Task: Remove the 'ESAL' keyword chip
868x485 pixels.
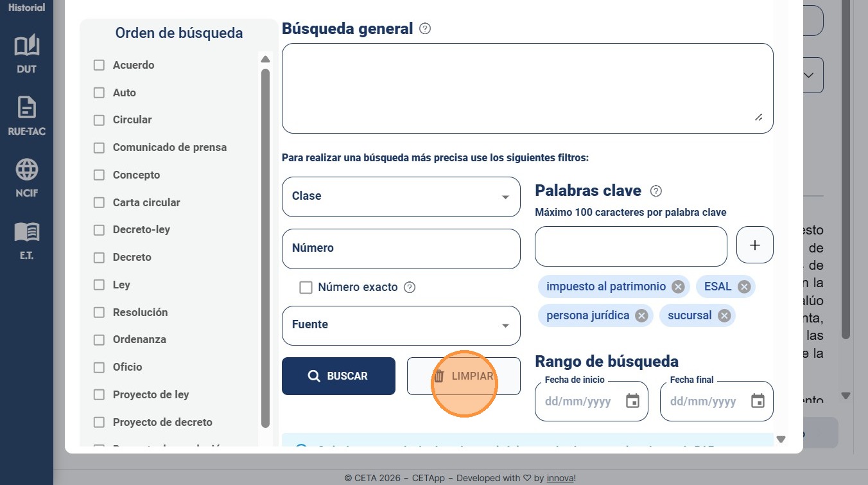Action: 744,287
